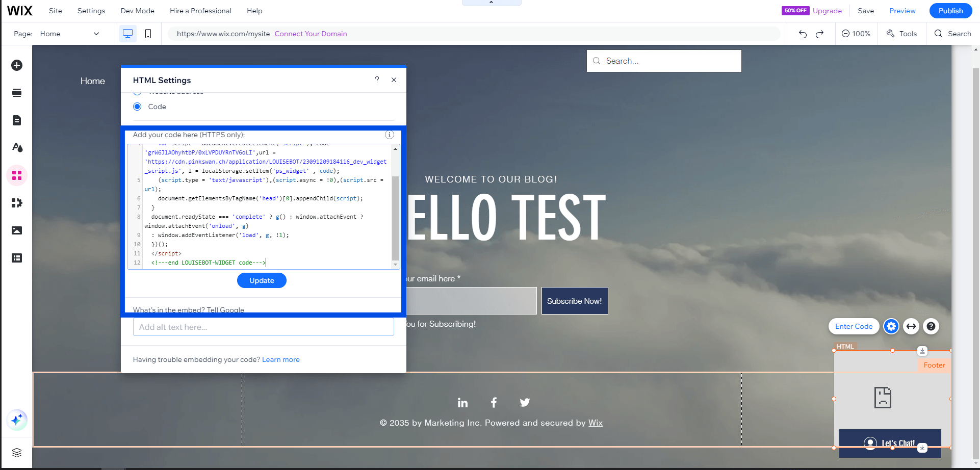Image resolution: width=980 pixels, height=470 pixels.
Task: Click Preview in the top bar
Action: tap(902, 11)
